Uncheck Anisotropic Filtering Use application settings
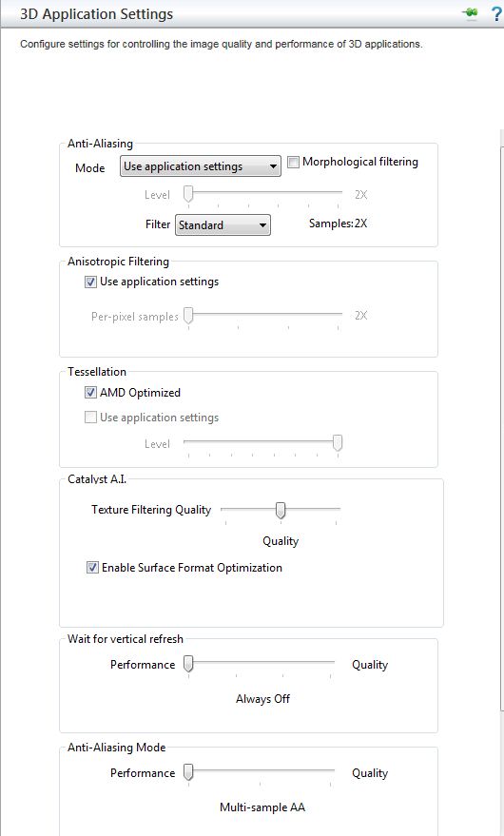This screenshot has height=836, width=504. pyautogui.click(x=90, y=282)
